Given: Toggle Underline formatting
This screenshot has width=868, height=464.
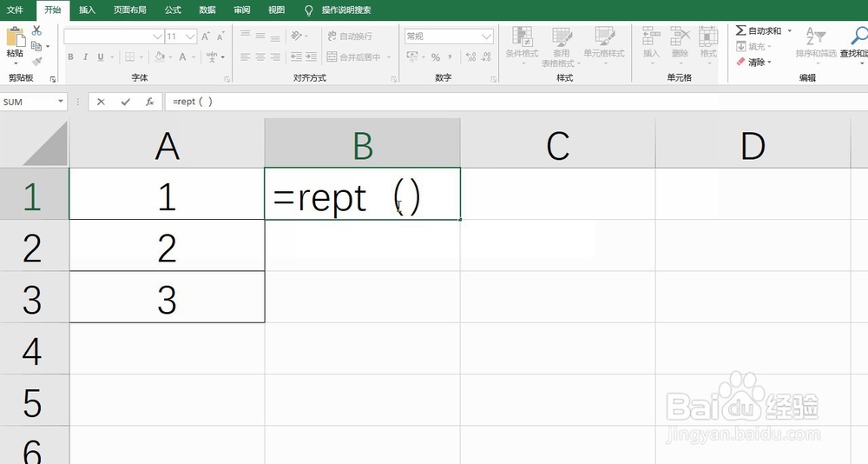Looking at the screenshot, I should tap(101, 57).
